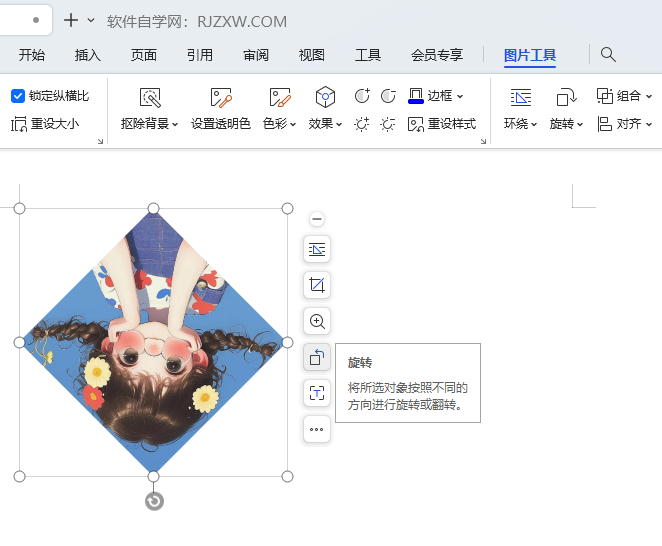Click the 边框 border color icon
The image size is (662, 546).
(x=416, y=96)
